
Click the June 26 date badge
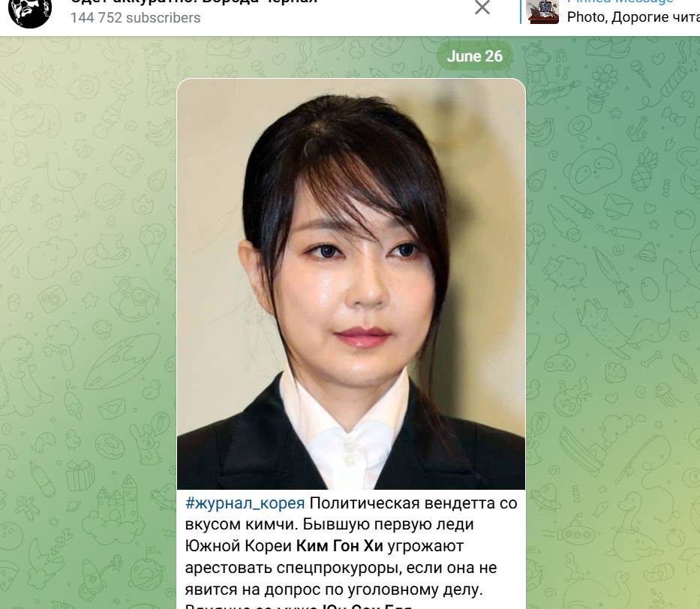(x=475, y=56)
